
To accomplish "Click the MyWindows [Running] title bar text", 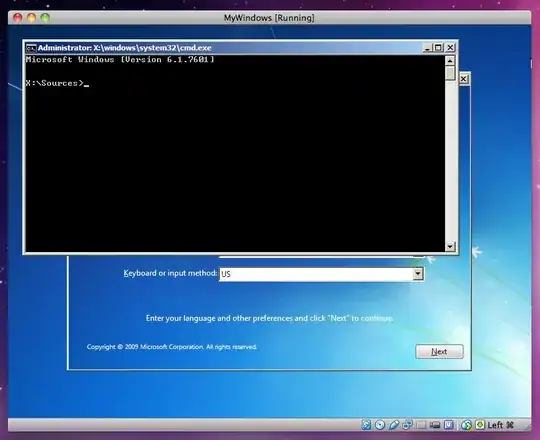I will point(269,18).
